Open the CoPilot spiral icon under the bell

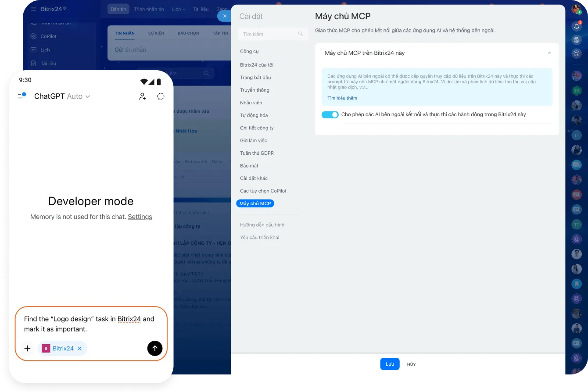click(x=577, y=40)
